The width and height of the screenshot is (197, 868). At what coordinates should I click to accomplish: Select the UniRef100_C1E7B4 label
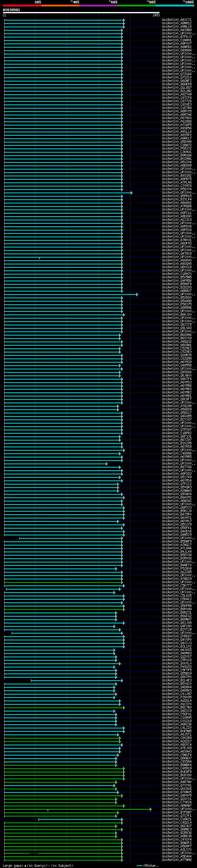pos(177,108)
